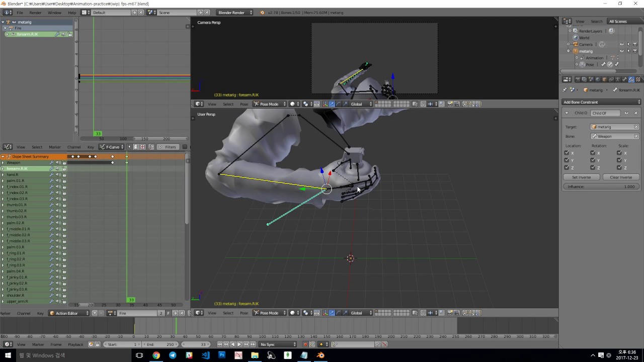Click the Filters button in graph editor
Image resolution: width=644 pixels, height=362 pixels.
click(x=167, y=147)
